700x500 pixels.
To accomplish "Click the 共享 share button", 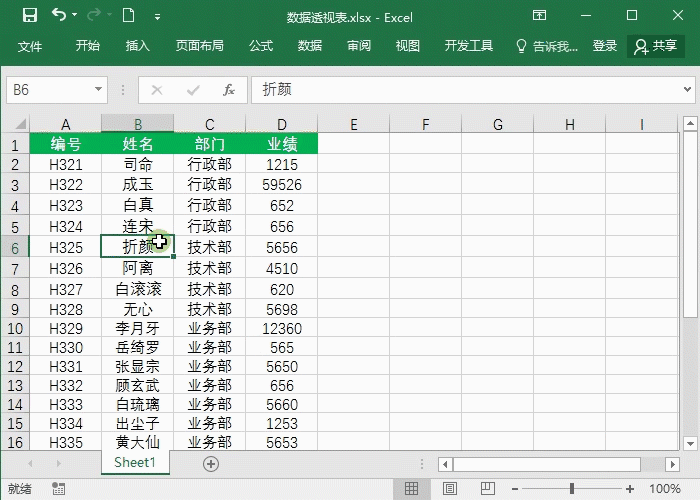I will 655,46.
